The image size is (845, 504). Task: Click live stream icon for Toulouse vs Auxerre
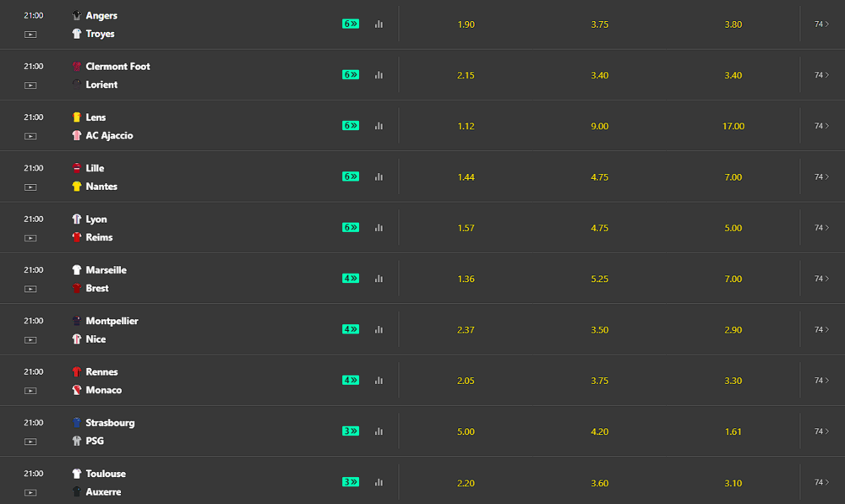pos(30,493)
